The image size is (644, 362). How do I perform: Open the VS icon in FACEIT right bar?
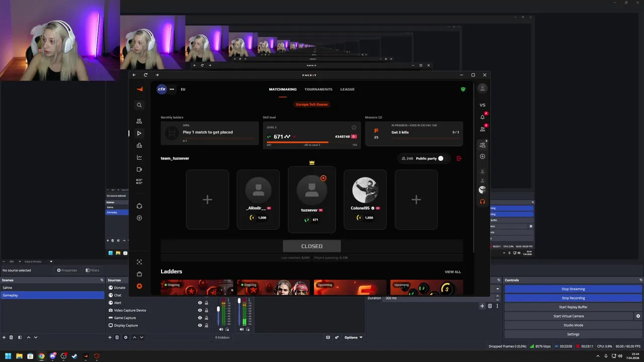482,105
